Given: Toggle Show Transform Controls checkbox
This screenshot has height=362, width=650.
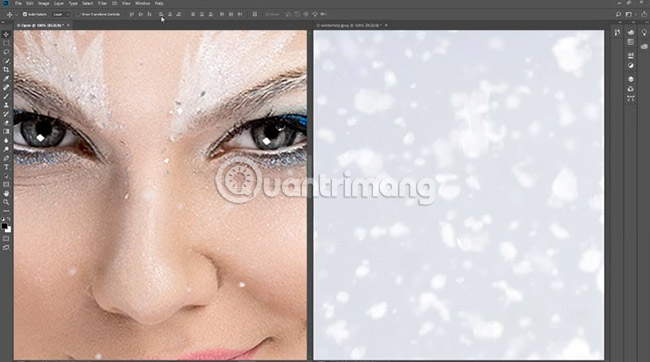Looking at the screenshot, I should coord(78,14).
